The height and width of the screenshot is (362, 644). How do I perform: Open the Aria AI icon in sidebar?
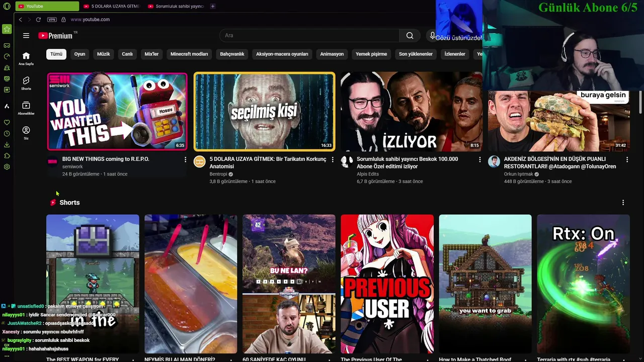pos(7,106)
